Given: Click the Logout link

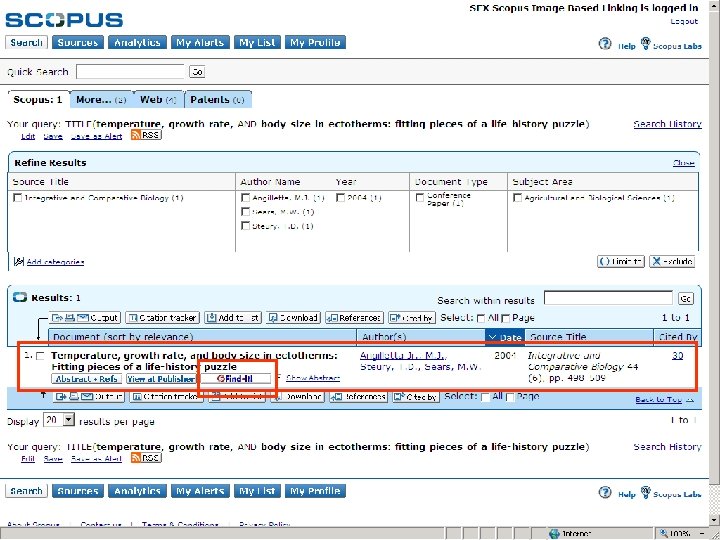Looking at the screenshot, I should (x=684, y=21).
